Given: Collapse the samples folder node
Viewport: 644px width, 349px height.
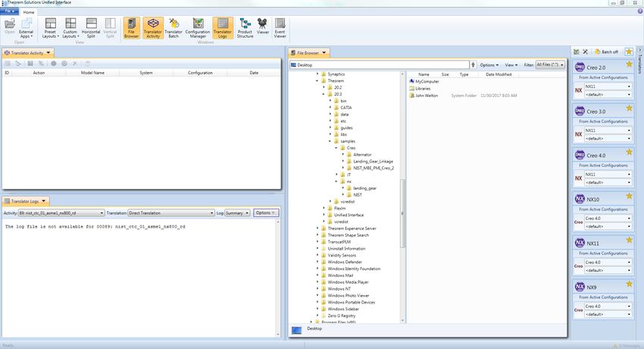Looking at the screenshot, I should coord(330,141).
